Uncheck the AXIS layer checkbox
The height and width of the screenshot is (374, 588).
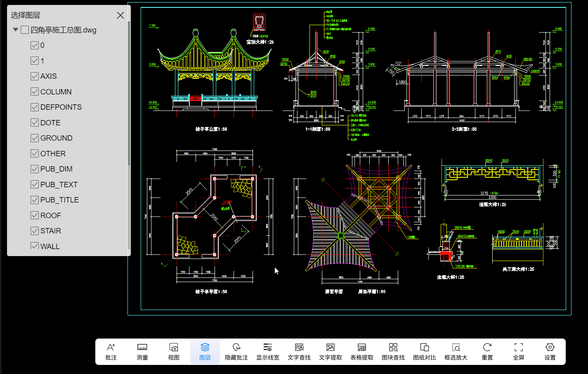[x=35, y=76]
